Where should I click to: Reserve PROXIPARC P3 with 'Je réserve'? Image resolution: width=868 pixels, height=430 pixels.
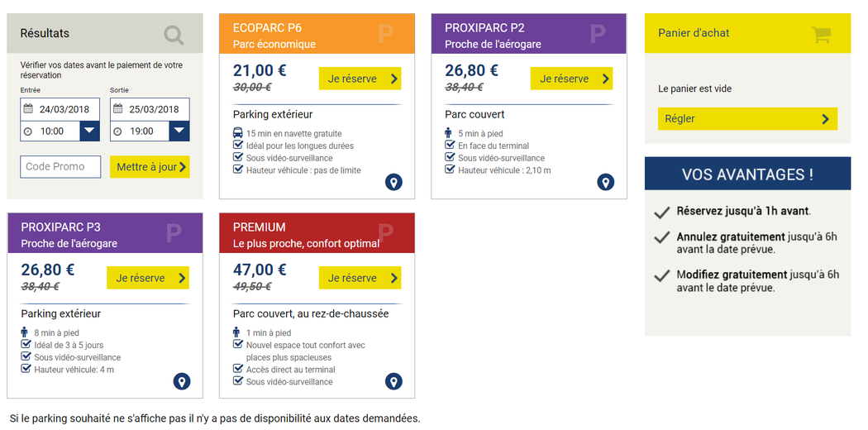coord(148,278)
